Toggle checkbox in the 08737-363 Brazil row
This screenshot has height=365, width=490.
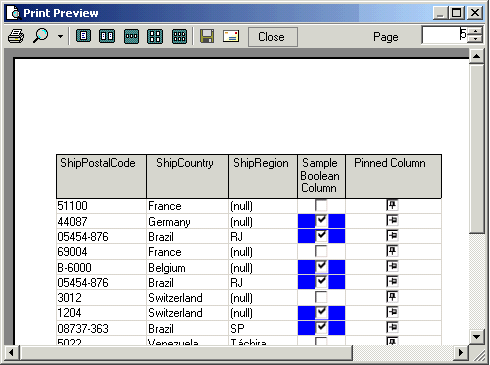pos(321,328)
